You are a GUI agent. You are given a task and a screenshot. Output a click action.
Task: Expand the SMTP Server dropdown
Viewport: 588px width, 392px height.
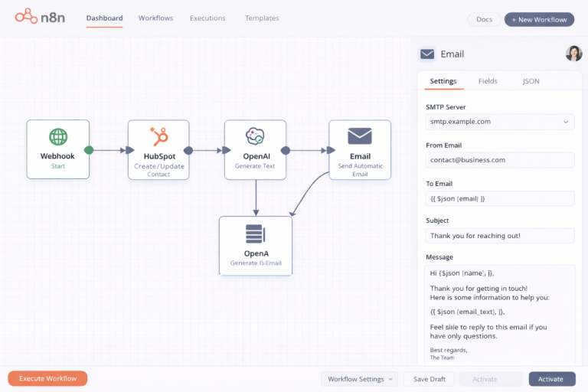pyautogui.click(x=500, y=122)
